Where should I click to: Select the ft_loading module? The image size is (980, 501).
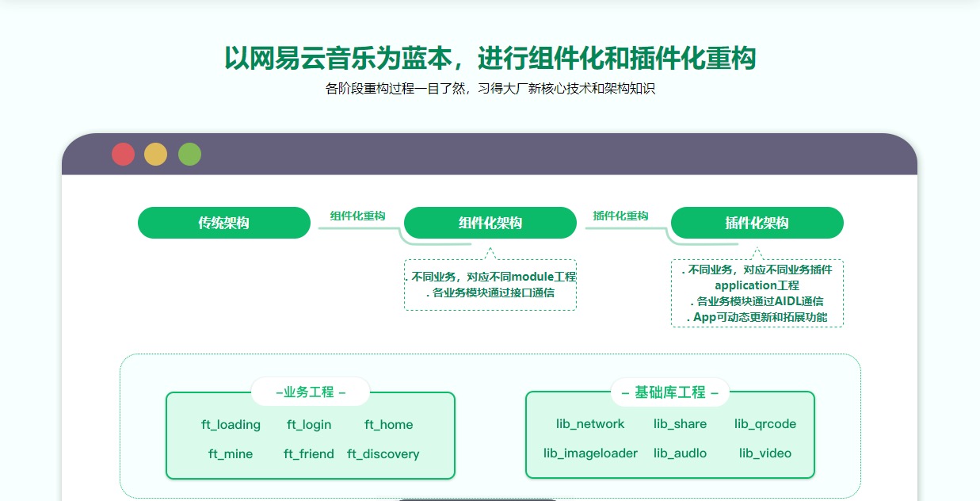coord(231,425)
